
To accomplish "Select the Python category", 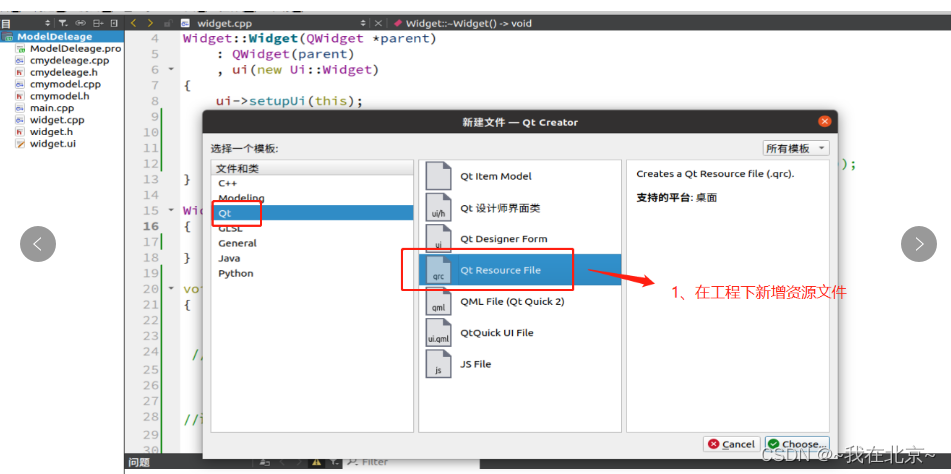I will coord(312,273).
